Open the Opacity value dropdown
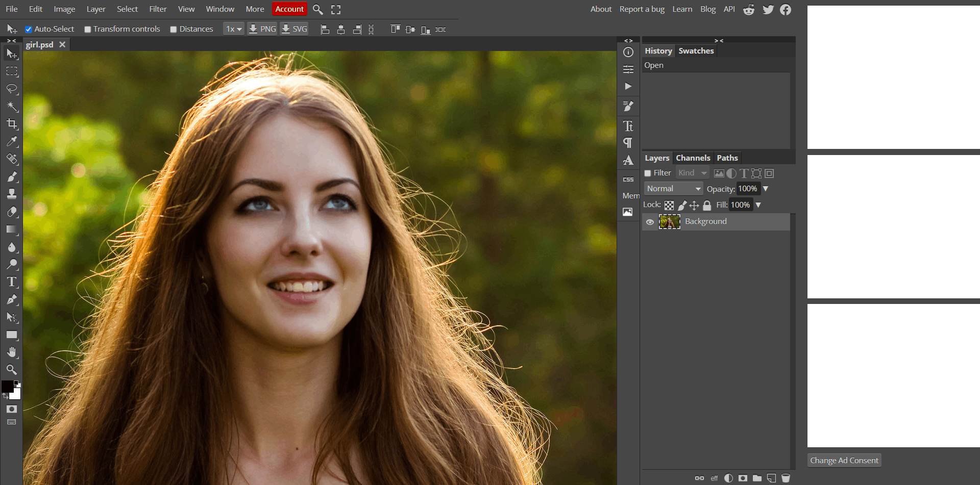This screenshot has height=485, width=980. point(765,189)
